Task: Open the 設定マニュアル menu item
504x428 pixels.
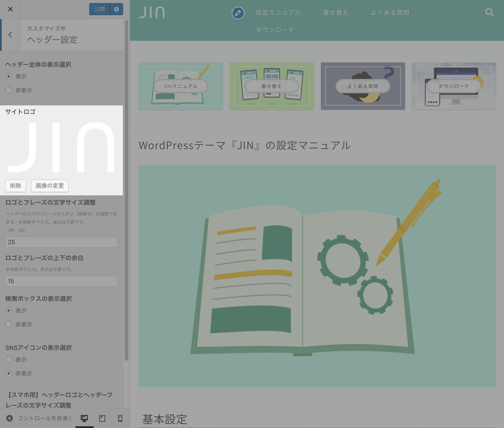Action: [x=278, y=13]
